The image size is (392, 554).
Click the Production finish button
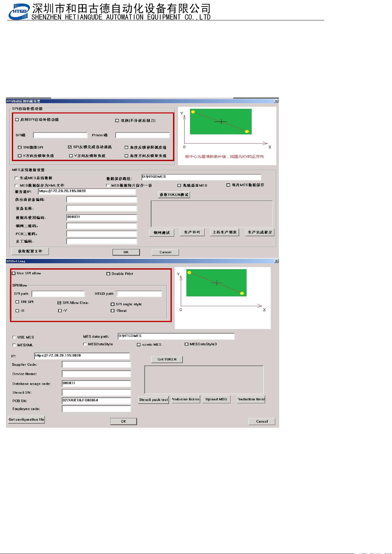point(251,399)
